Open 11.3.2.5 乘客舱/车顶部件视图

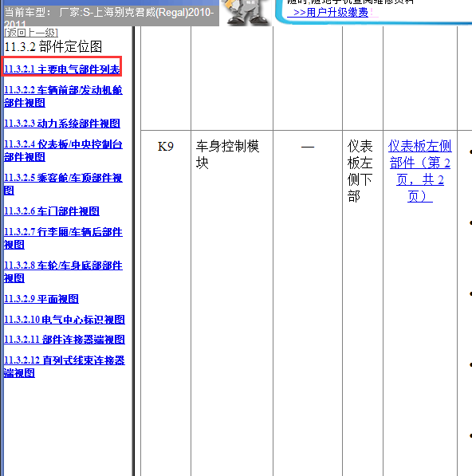[63, 184]
